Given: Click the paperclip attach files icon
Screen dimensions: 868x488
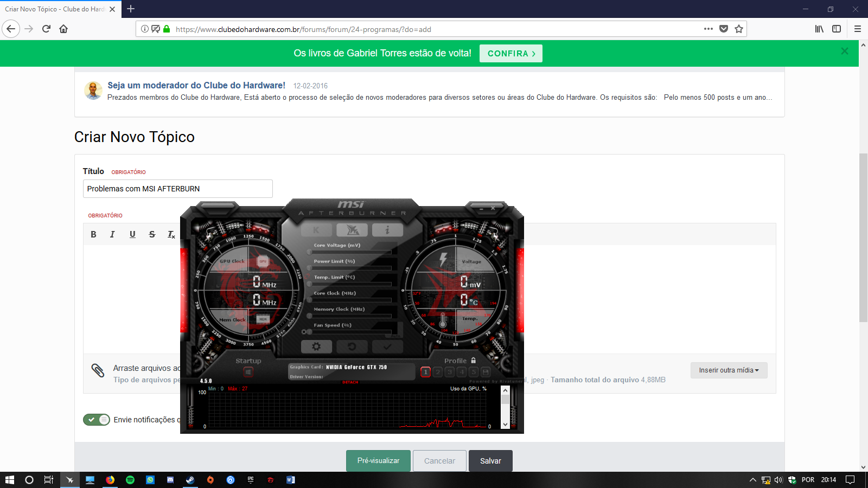Looking at the screenshot, I should tap(98, 370).
